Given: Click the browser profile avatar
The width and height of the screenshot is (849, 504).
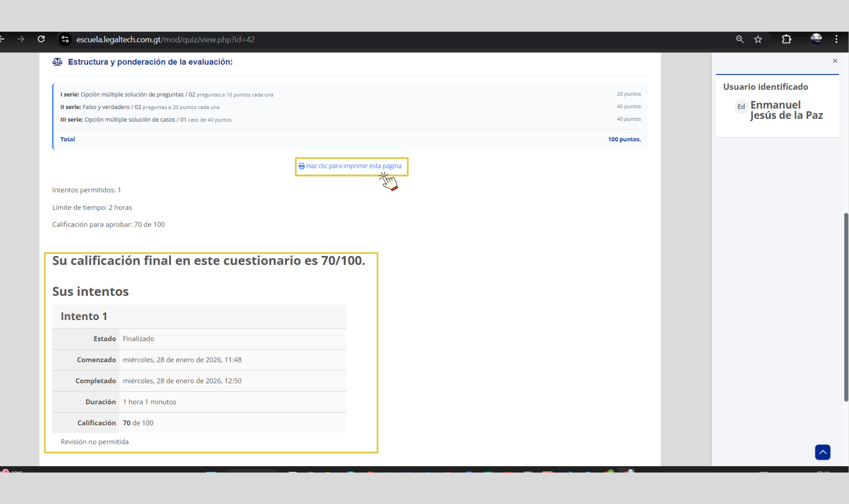Looking at the screenshot, I should pos(816,39).
